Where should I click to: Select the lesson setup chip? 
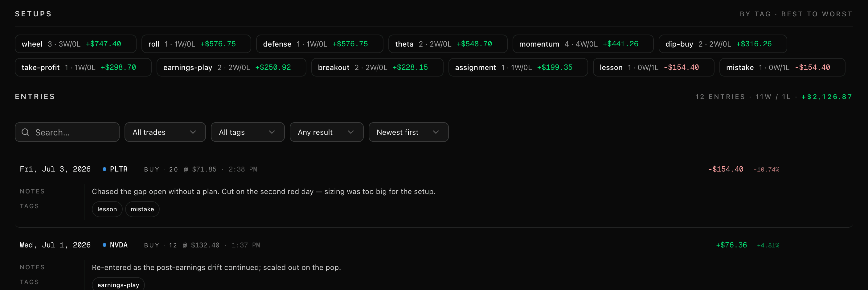pos(653,68)
